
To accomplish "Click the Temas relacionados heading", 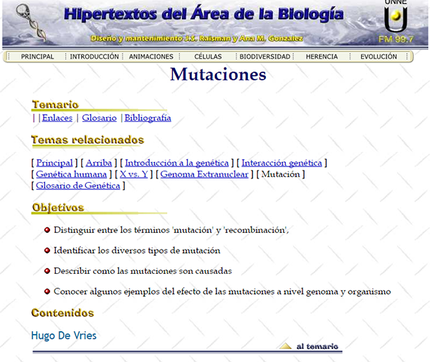I will (x=88, y=140).
